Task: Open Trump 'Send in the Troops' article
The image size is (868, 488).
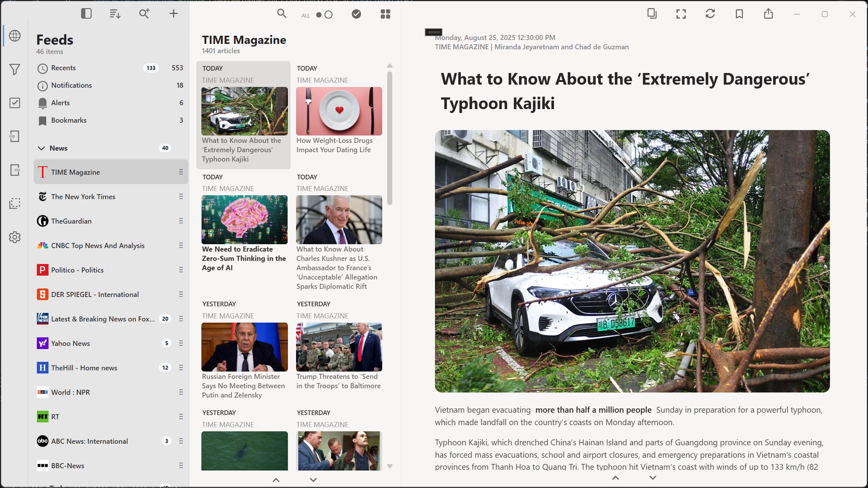Action: 339,351
